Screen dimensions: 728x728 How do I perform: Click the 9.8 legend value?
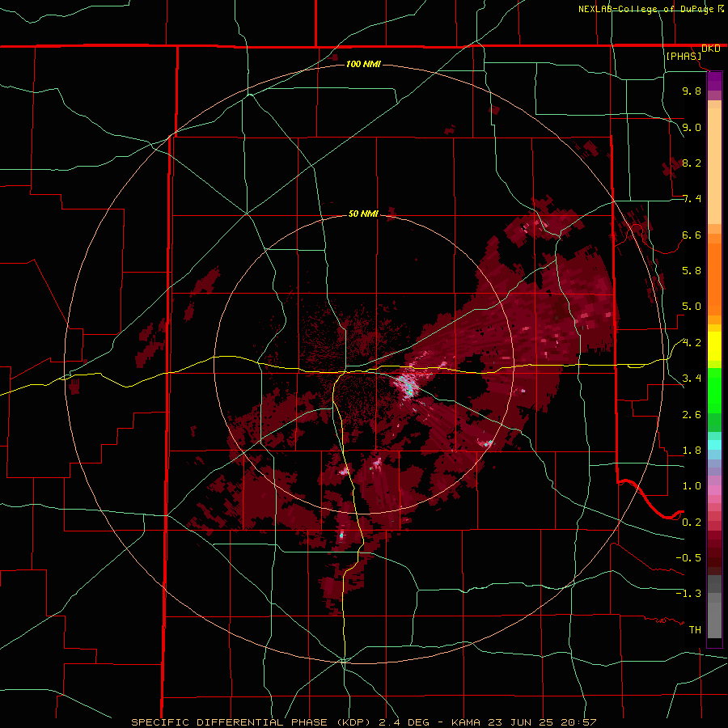(x=692, y=91)
